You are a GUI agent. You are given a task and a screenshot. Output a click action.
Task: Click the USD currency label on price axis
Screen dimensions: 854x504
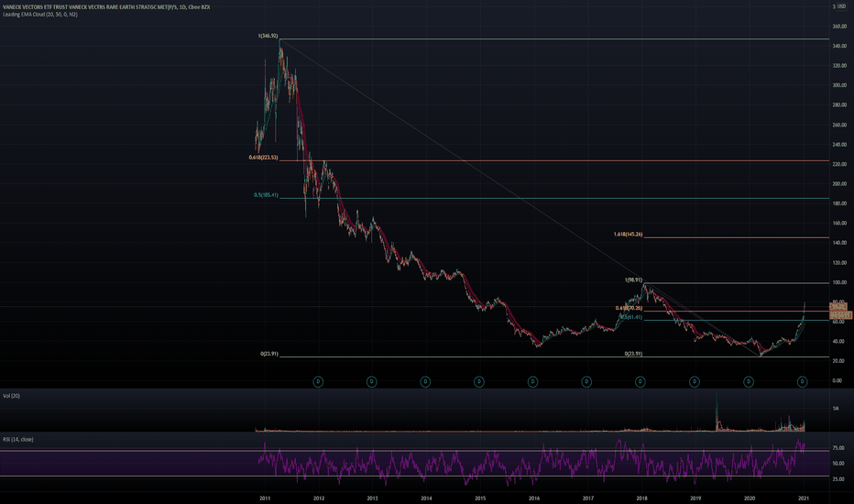point(841,6)
